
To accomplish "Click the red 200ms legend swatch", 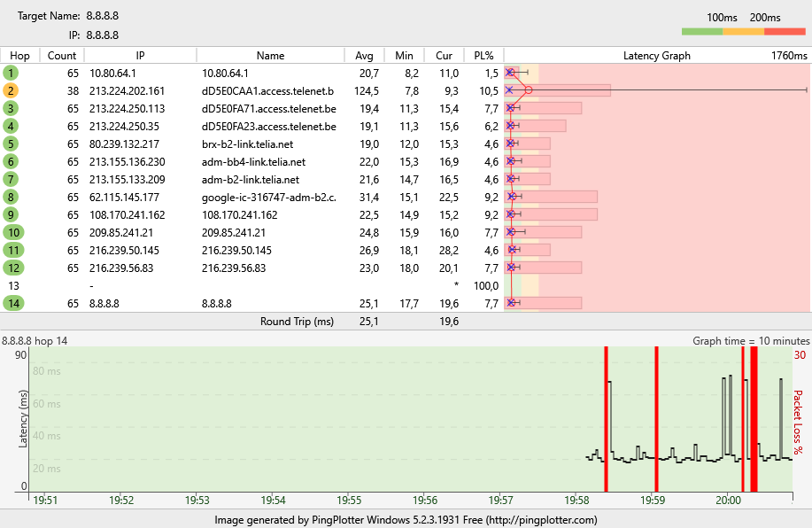I will coord(785,32).
